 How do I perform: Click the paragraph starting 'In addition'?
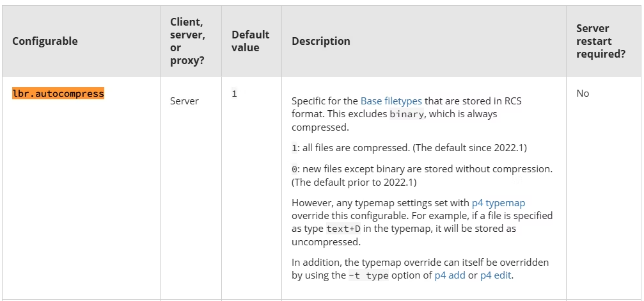coord(420,269)
